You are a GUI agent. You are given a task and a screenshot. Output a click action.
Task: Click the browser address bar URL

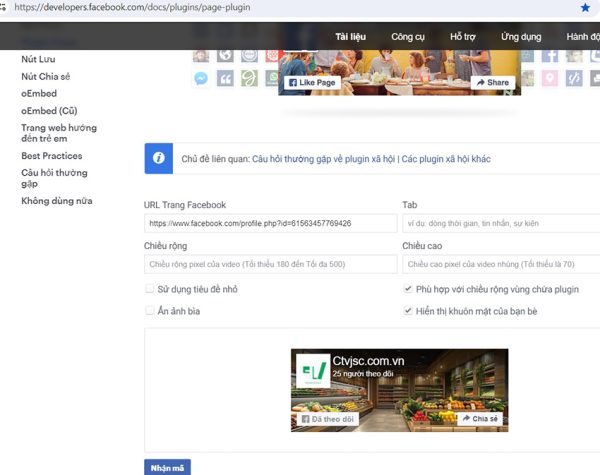(132, 7)
